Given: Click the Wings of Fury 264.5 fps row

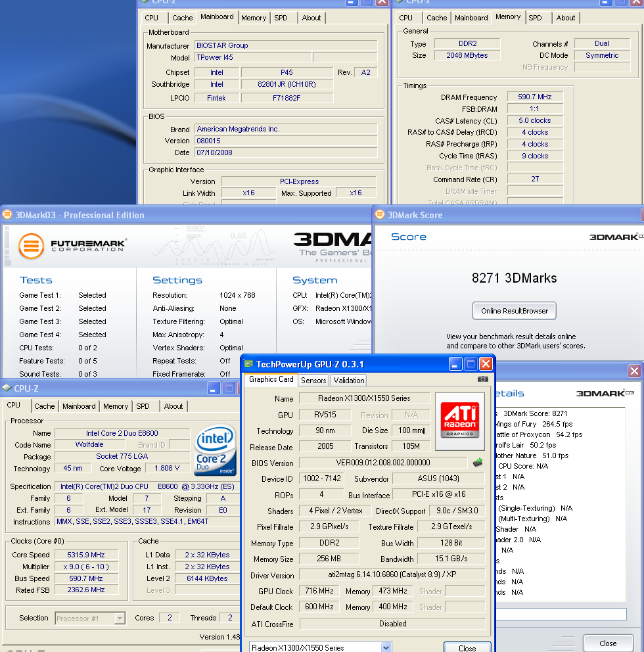Looking at the screenshot, I should click(x=534, y=424).
